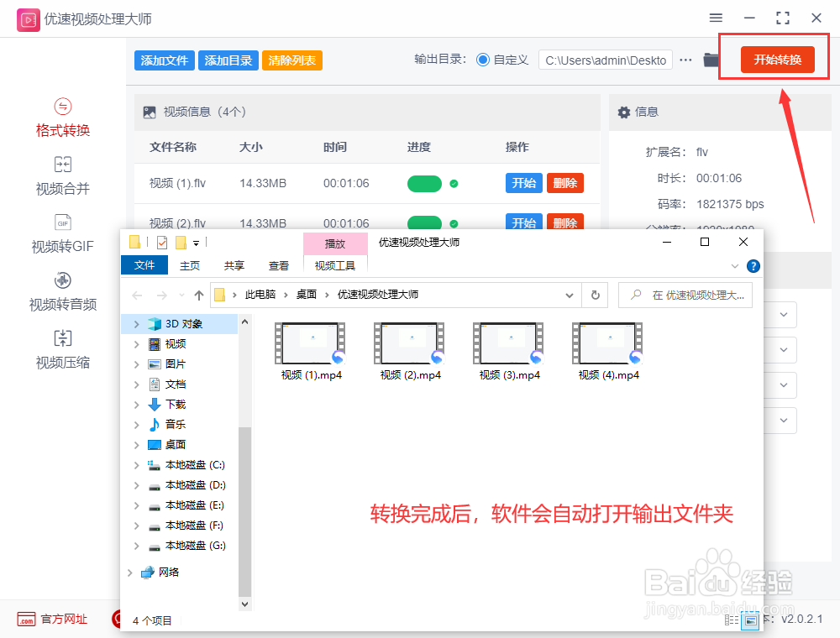Click the 添加文件 button
Viewport: 840px width, 638px height.
pyautogui.click(x=165, y=60)
